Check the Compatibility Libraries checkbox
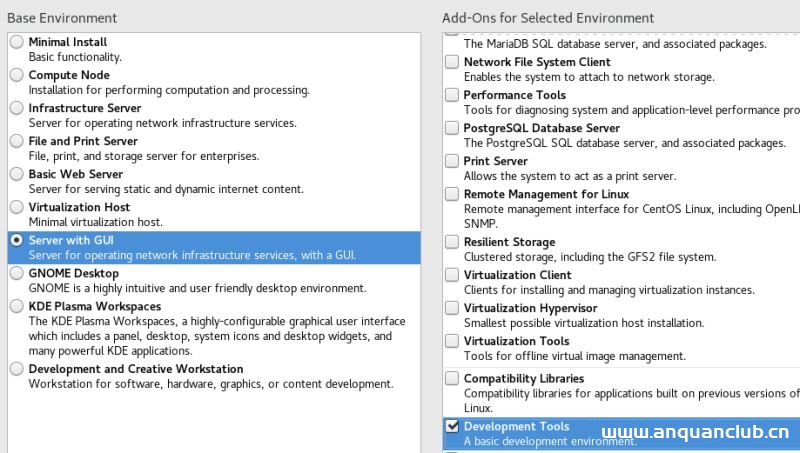800x453 pixels. click(452, 379)
